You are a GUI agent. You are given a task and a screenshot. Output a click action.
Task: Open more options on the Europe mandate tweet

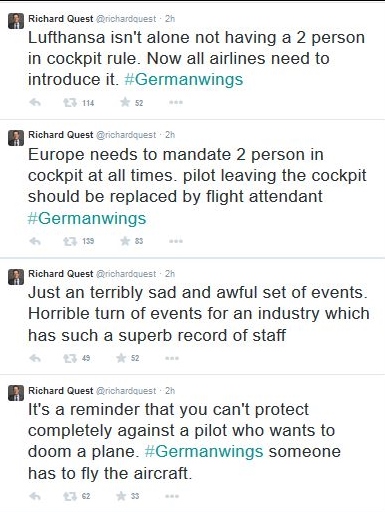pyautogui.click(x=176, y=241)
